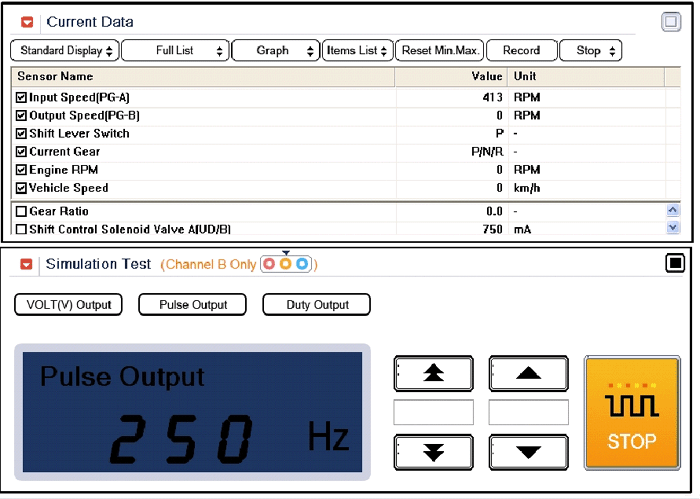The height and width of the screenshot is (499, 700).
Task: Click the 750 mA solenoid valve value
Action: [492, 229]
